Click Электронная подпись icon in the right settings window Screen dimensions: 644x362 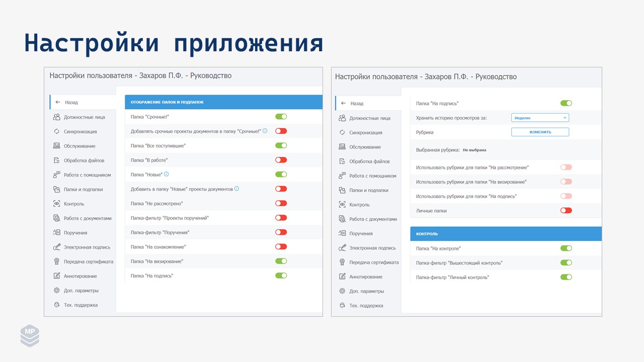click(x=342, y=248)
